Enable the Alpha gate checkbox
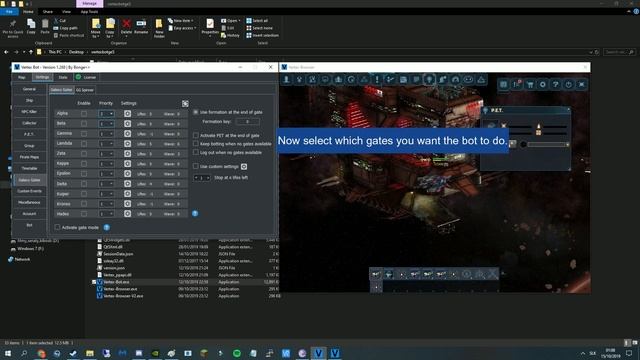This screenshot has width=640, height=360. 84,113
